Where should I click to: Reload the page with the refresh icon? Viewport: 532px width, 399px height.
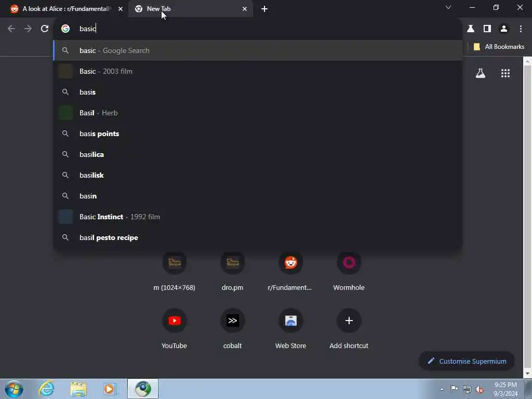(x=45, y=29)
